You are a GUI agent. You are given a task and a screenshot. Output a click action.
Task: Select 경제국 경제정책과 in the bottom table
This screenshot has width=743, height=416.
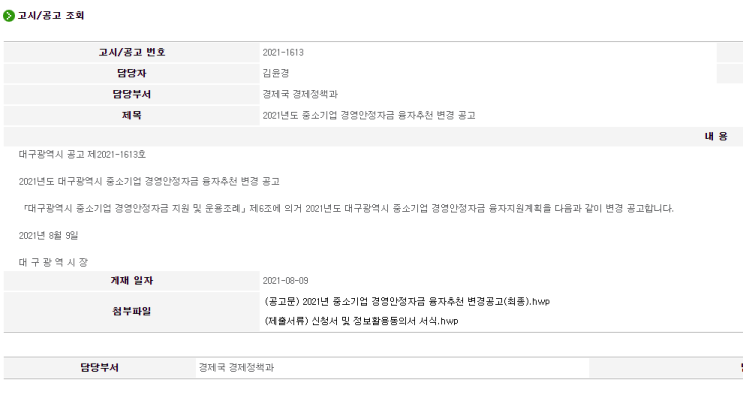click(236, 368)
